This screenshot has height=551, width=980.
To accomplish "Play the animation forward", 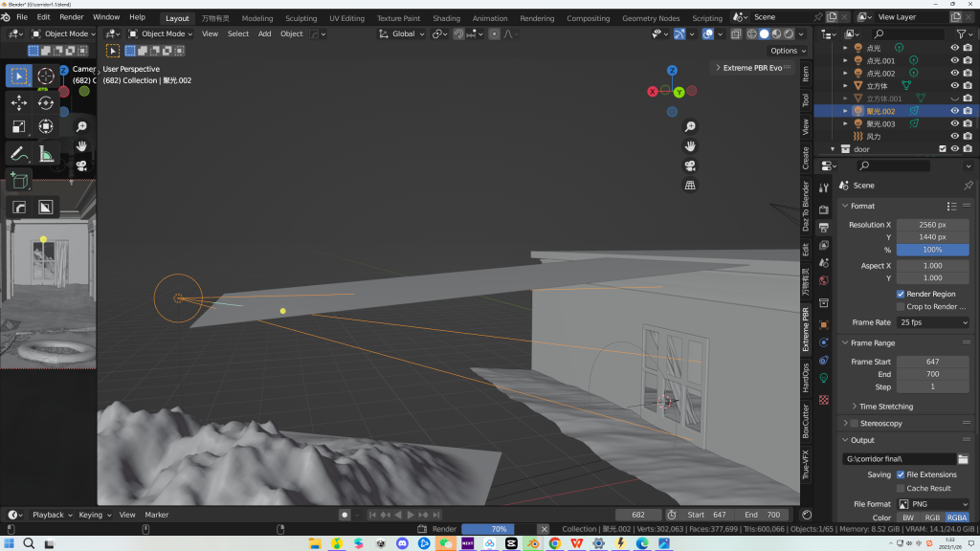I will tap(411, 515).
